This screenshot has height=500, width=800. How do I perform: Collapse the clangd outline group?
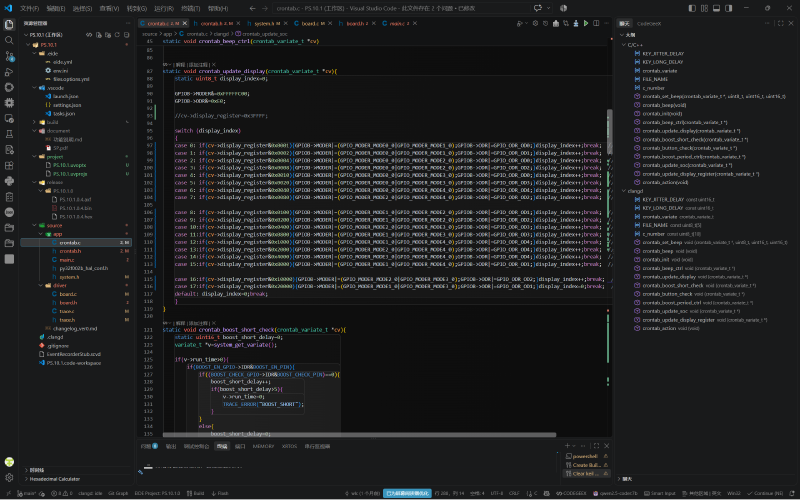[x=623, y=191]
